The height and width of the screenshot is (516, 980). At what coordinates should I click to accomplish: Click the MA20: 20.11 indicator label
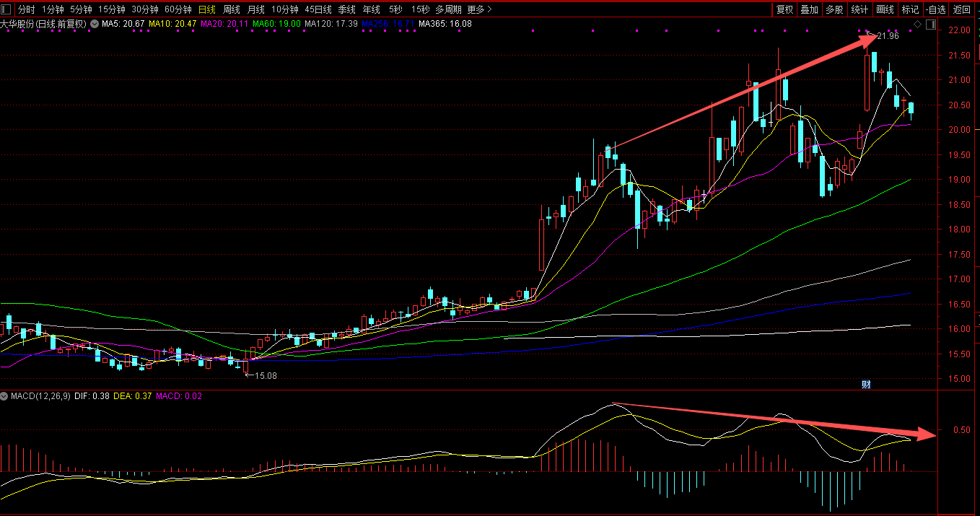[x=224, y=24]
